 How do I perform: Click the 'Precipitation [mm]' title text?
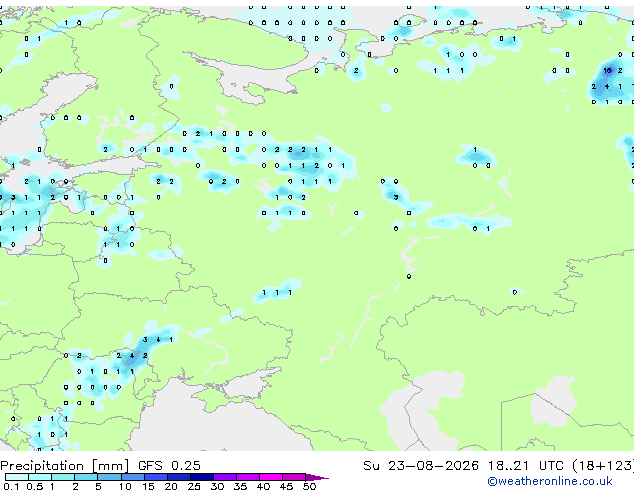(65, 466)
